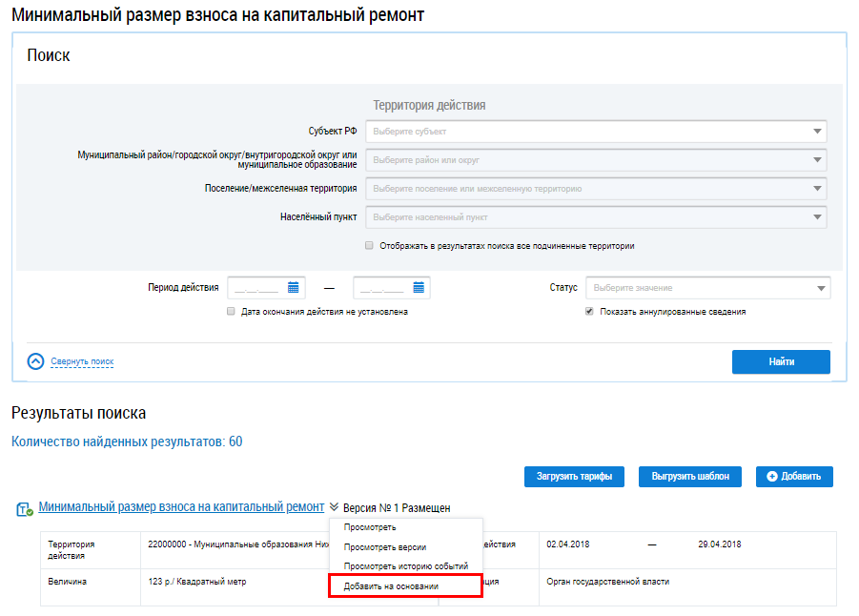Choose 'Добавить на основании' menu item
859x616 pixels.
pos(405,585)
